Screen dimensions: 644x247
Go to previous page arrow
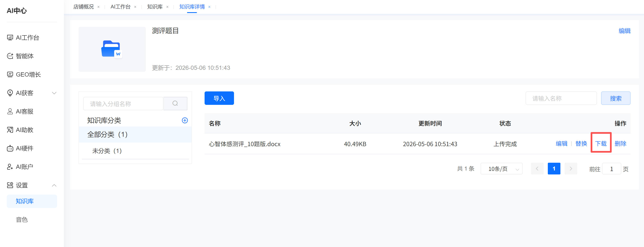537,169
